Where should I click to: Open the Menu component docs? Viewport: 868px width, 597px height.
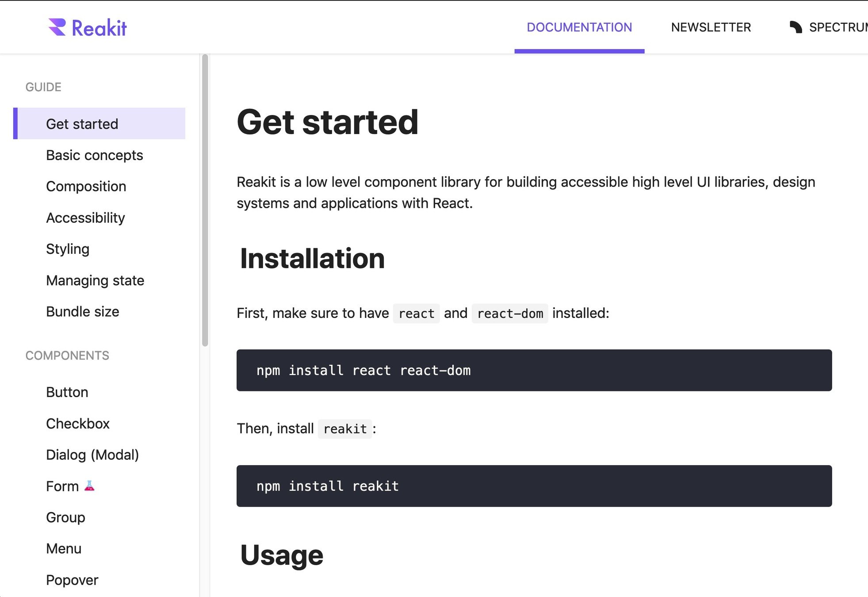tap(64, 549)
